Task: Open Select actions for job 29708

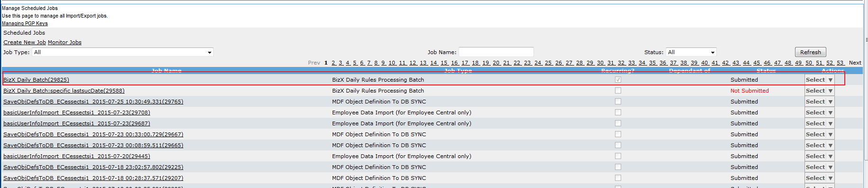Action: pos(819,113)
